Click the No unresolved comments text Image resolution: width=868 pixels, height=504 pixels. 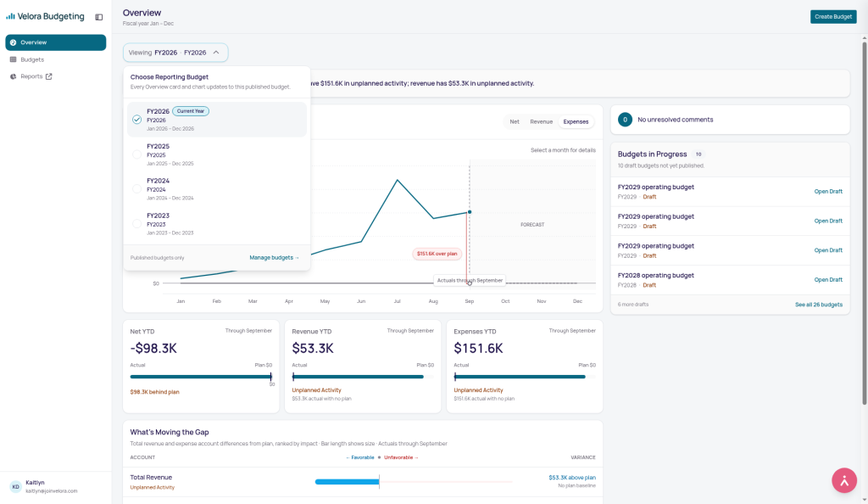(676, 120)
